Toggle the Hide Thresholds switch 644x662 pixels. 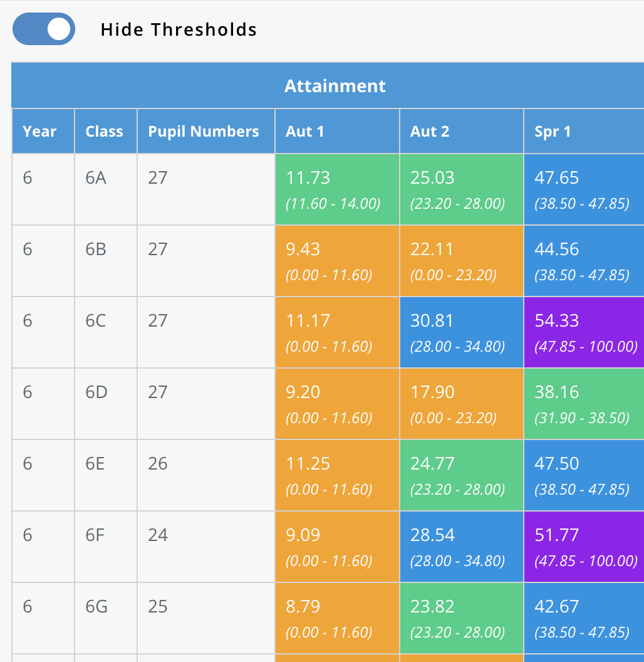click(x=44, y=29)
